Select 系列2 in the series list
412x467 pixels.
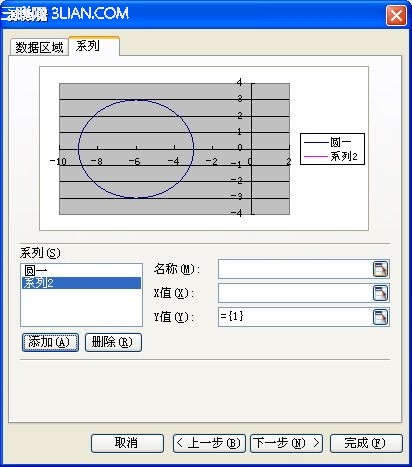(81, 283)
